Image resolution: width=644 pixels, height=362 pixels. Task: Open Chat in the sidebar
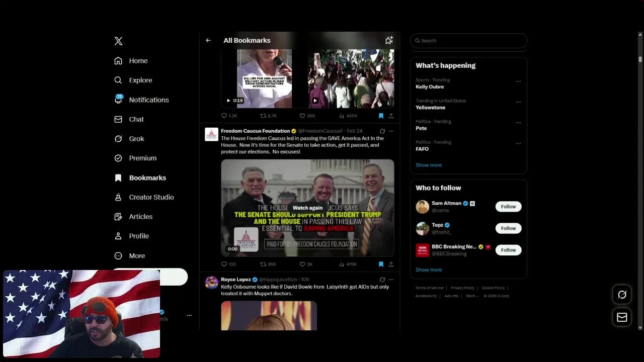[x=129, y=120]
